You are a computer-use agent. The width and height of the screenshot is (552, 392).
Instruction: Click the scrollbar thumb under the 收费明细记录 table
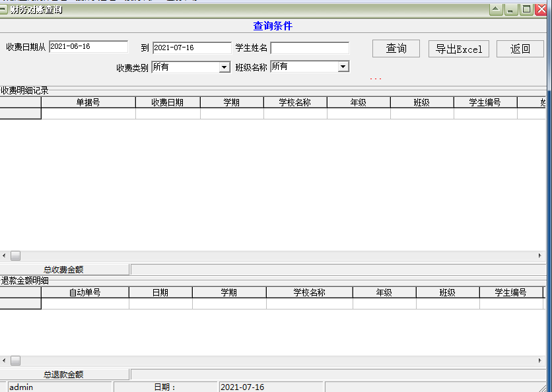pos(15,255)
